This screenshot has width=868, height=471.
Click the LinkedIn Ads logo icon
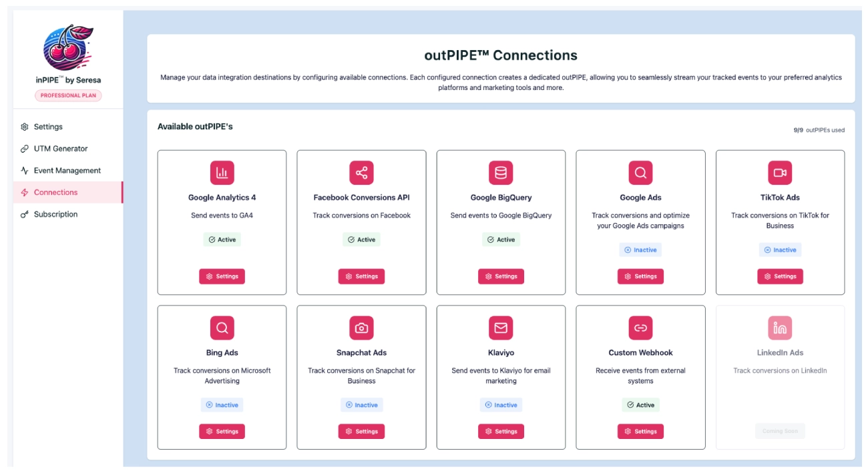(x=780, y=328)
